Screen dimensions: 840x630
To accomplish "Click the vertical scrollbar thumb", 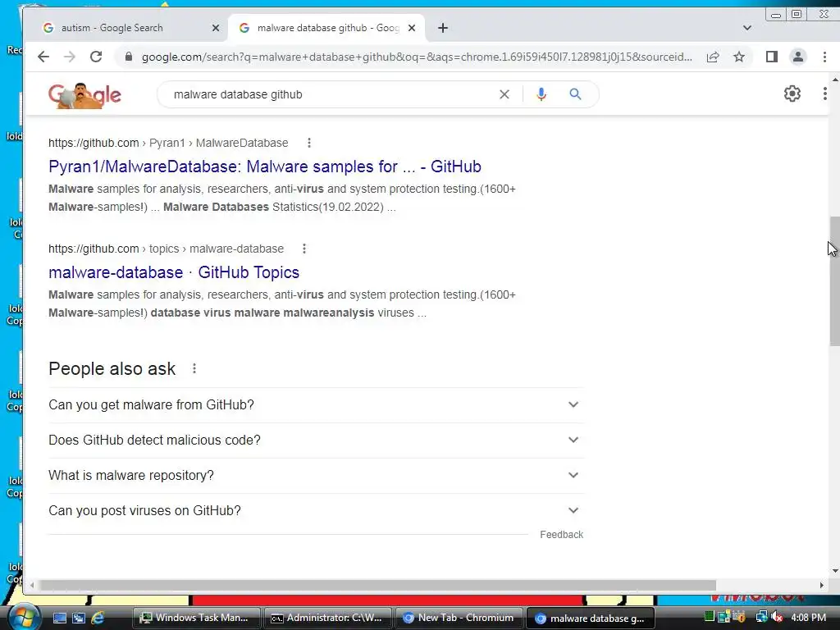I will pyautogui.click(x=834, y=281).
